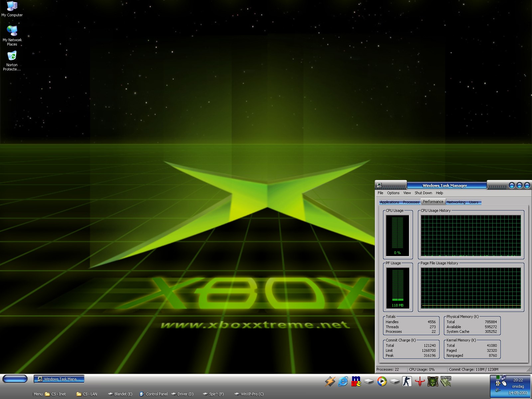
Task: Click the clock showing 20:22
Action: [x=518, y=380]
